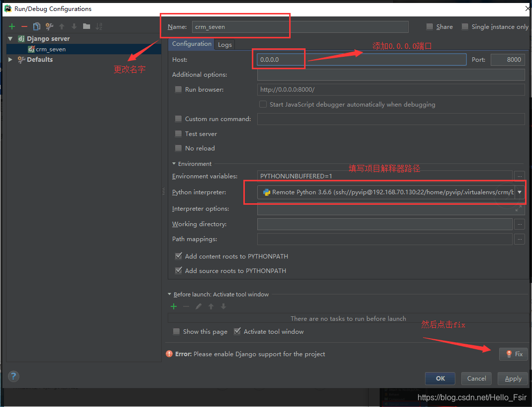This screenshot has width=532, height=407.
Task: Move configuration down in the list toolbar
Action: 74,26
